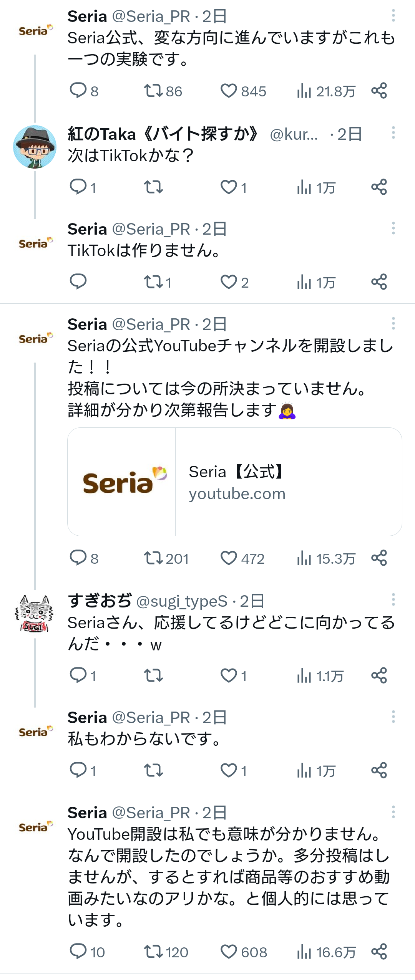The image size is (415, 980).
Task: Like the tweet with 845 likes
Action: click(229, 91)
